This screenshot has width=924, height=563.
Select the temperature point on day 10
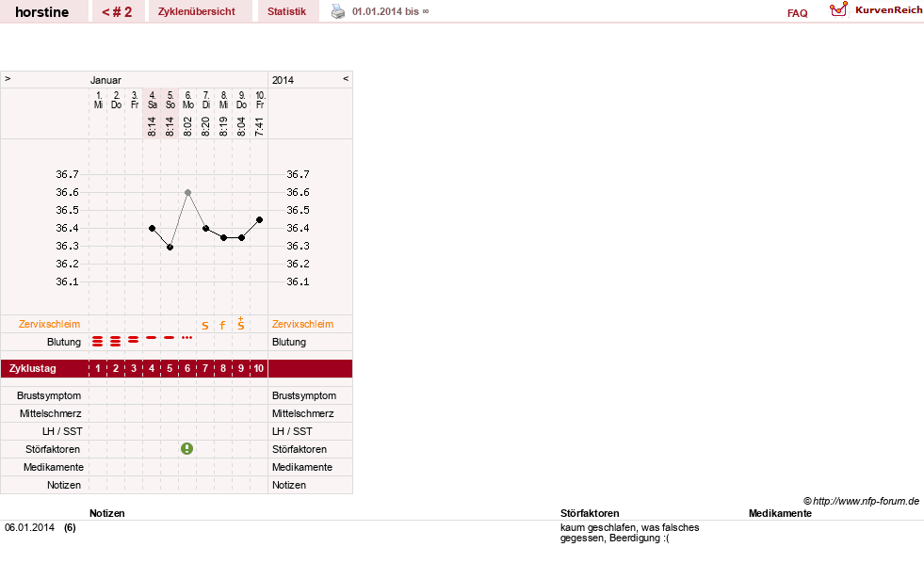pos(259,219)
